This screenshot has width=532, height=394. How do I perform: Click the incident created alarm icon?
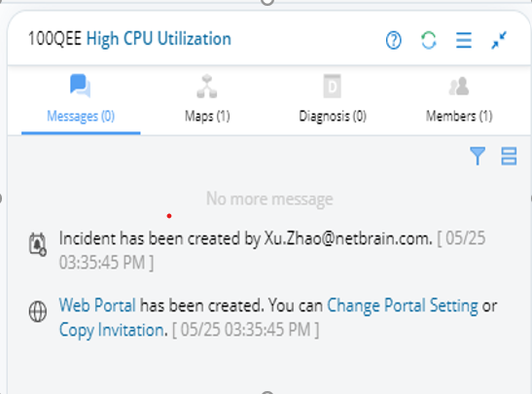click(x=37, y=244)
